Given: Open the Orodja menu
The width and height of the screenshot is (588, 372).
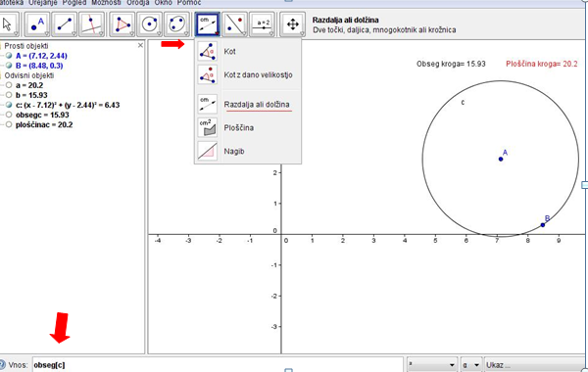Looking at the screenshot, I should pos(137,3).
